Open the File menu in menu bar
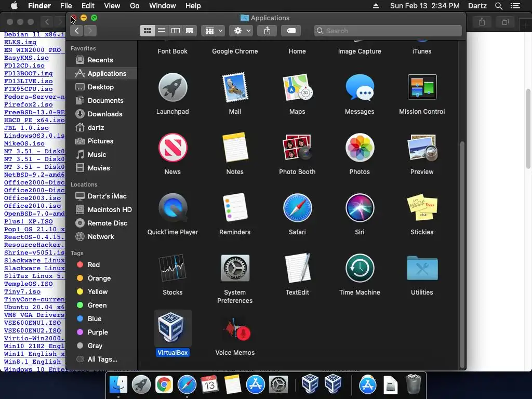The height and width of the screenshot is (399, 532). 66,6
